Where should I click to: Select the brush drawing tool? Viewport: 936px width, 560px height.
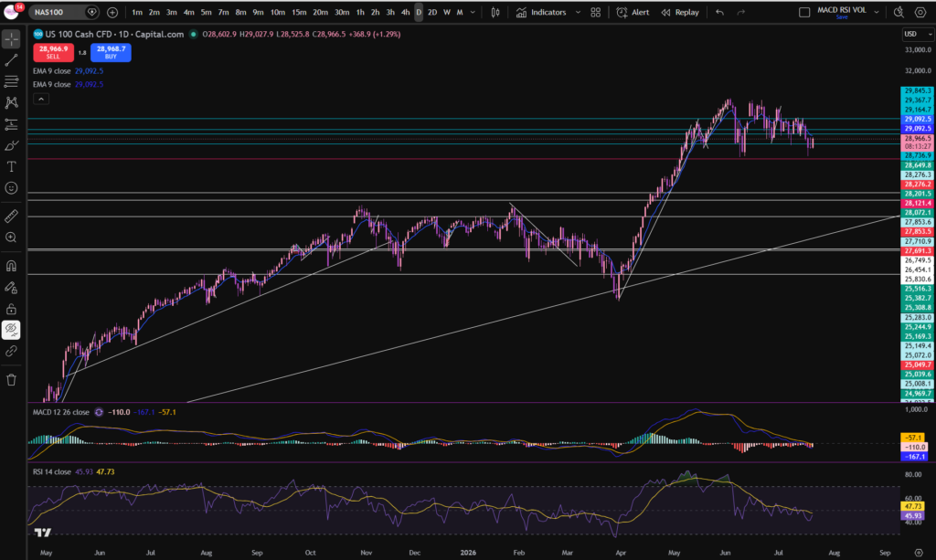[x=11, y=145]
